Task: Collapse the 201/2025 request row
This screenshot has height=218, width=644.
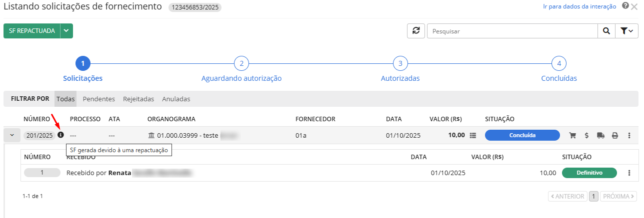Action: pos(12,135)
